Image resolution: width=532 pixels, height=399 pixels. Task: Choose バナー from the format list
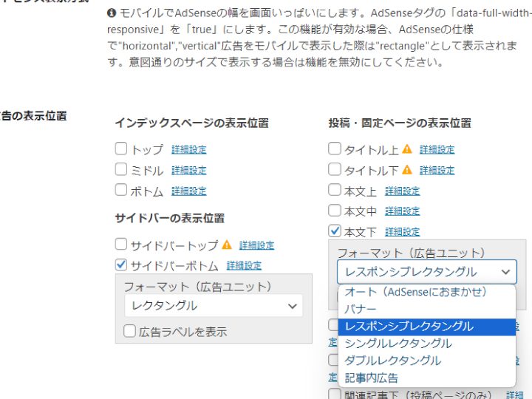click(x=427, y=309)
